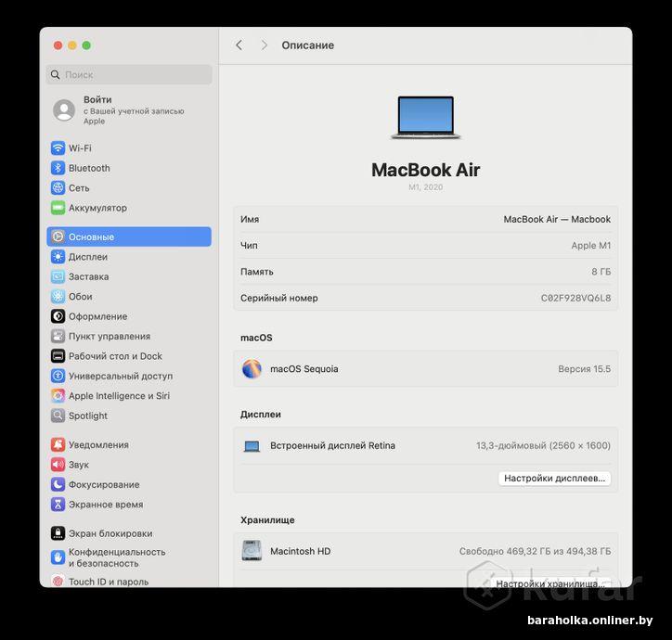Viewport: 672px width, 640px height.
Task: Click the Версия 15.5 text
Action: coord(584,369)
